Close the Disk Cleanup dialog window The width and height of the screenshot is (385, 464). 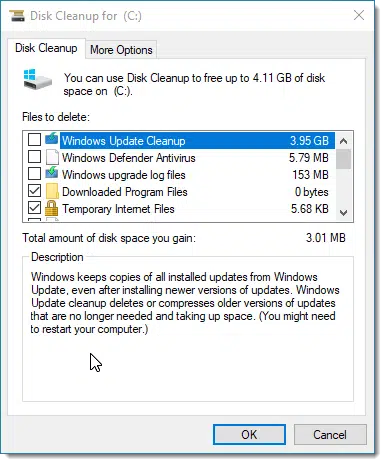tap(359, 15)
